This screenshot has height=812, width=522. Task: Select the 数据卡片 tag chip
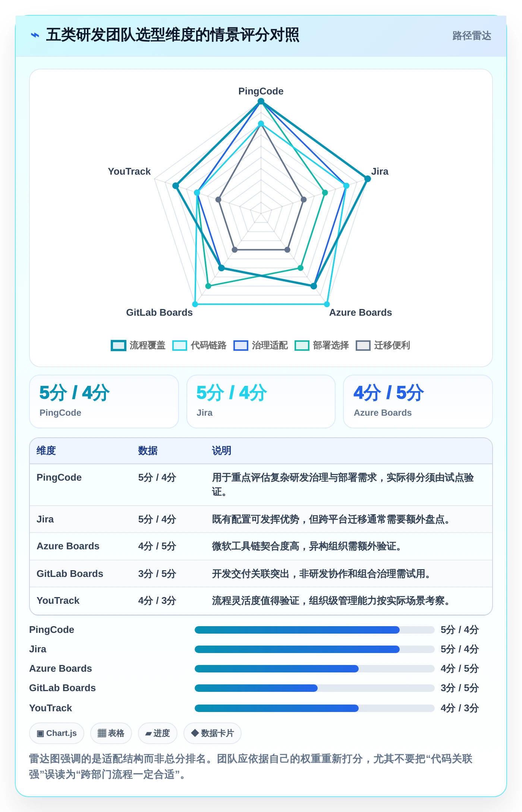212,733
